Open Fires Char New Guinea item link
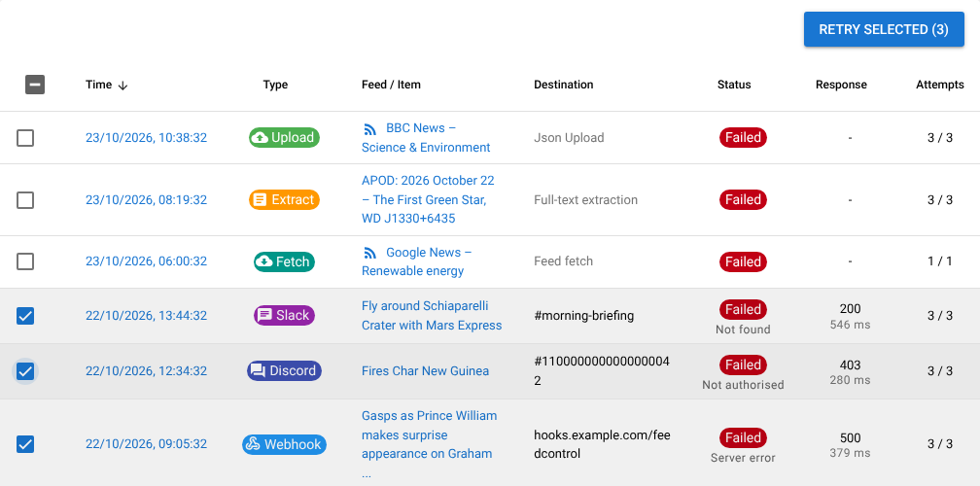Image resolution: width=980 pixels, height=486 pixels. (426, 371)
